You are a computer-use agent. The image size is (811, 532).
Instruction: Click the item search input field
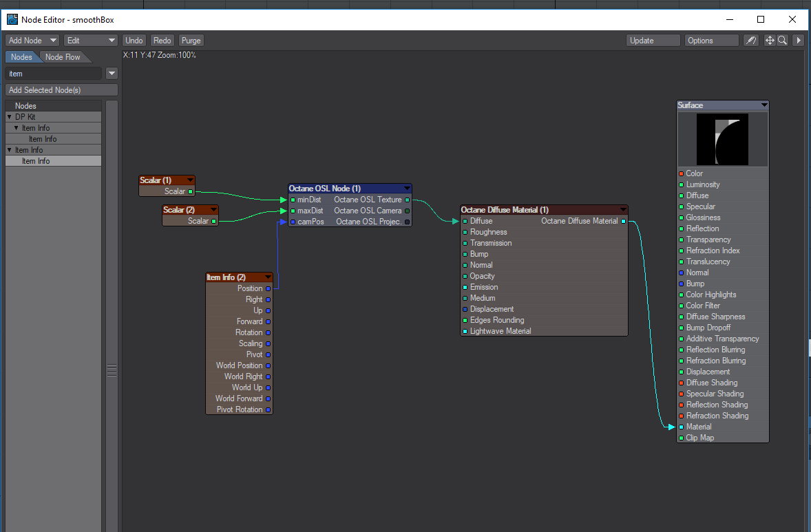tap(53, 74)
